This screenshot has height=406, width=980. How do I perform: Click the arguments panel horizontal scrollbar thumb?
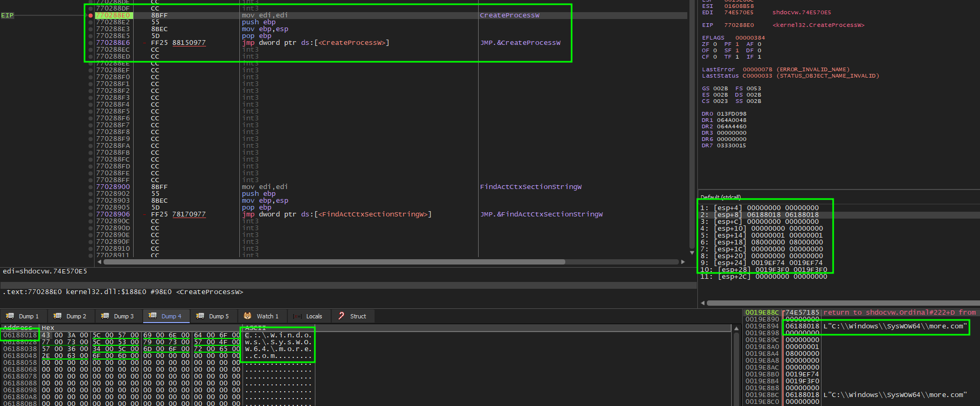click(x=843, y=303)
